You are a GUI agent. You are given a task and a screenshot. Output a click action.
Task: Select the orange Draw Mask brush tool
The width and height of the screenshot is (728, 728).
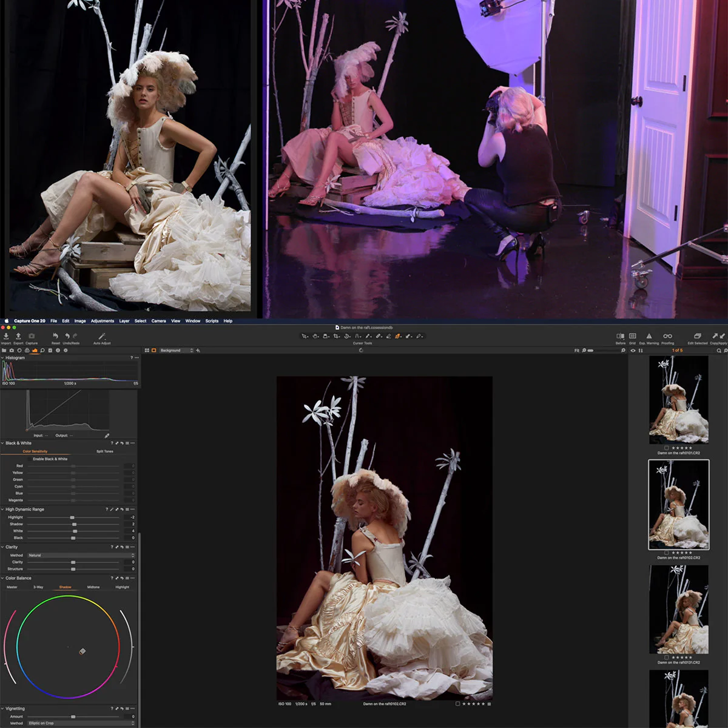tap(398, 335)
